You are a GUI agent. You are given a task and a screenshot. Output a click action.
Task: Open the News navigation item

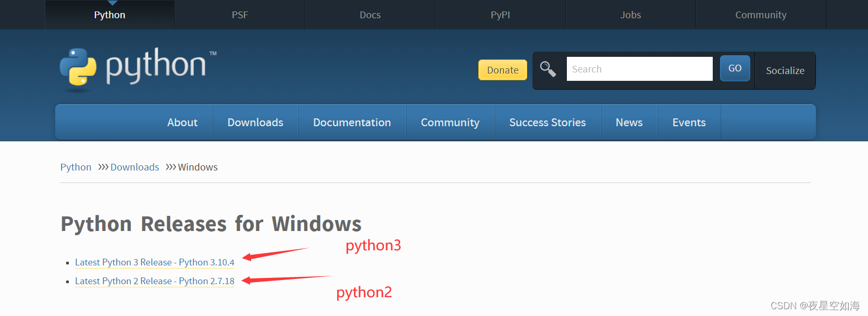[x=629, y=122]
